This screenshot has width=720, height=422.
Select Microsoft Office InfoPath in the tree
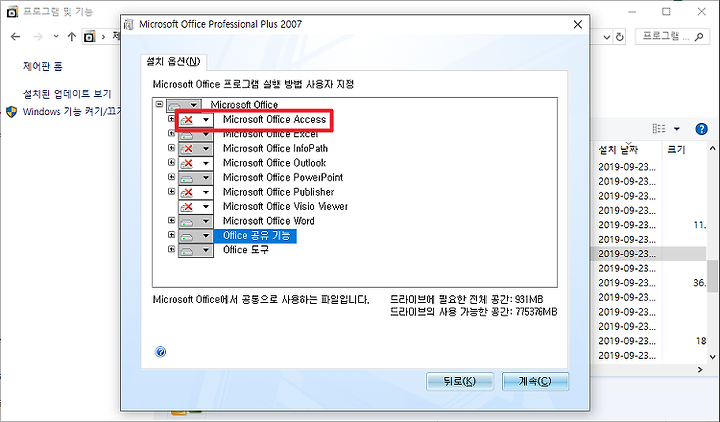(x=275, y=148)
